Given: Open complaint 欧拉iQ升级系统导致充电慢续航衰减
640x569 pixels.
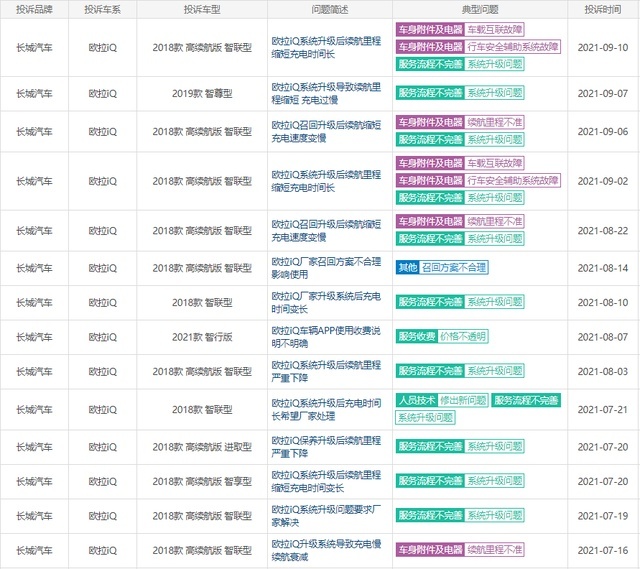Looking at the screenshot, I should 326,550.
